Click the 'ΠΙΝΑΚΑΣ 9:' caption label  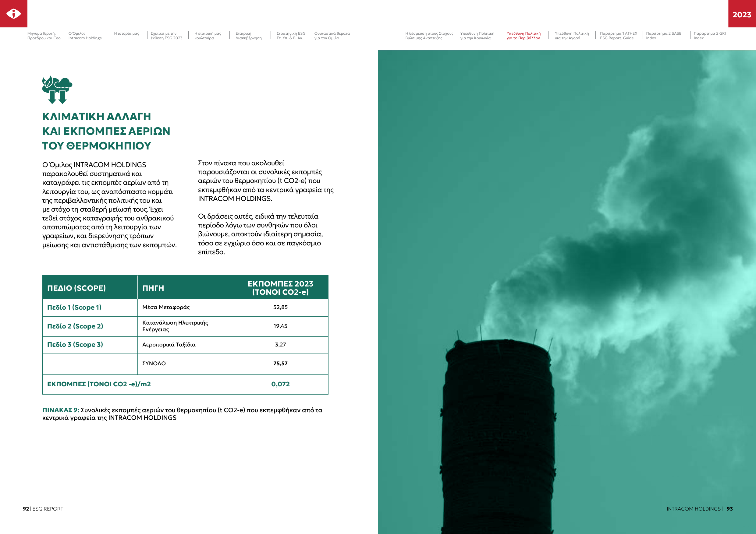pos(61,410)
